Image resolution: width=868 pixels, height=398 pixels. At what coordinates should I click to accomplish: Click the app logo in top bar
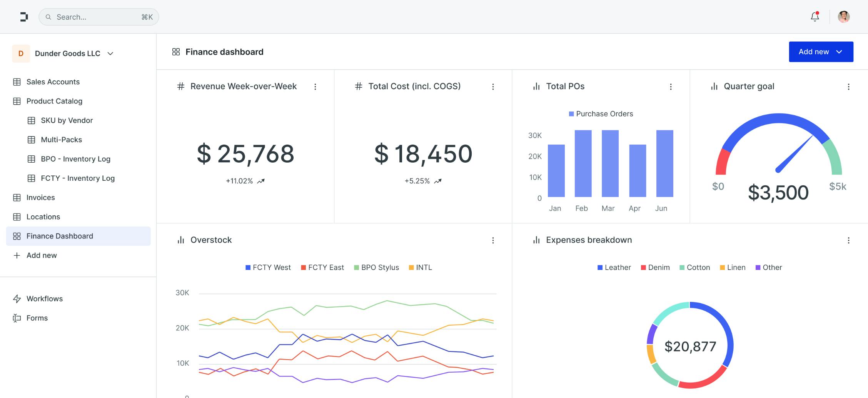click(24, 17)
